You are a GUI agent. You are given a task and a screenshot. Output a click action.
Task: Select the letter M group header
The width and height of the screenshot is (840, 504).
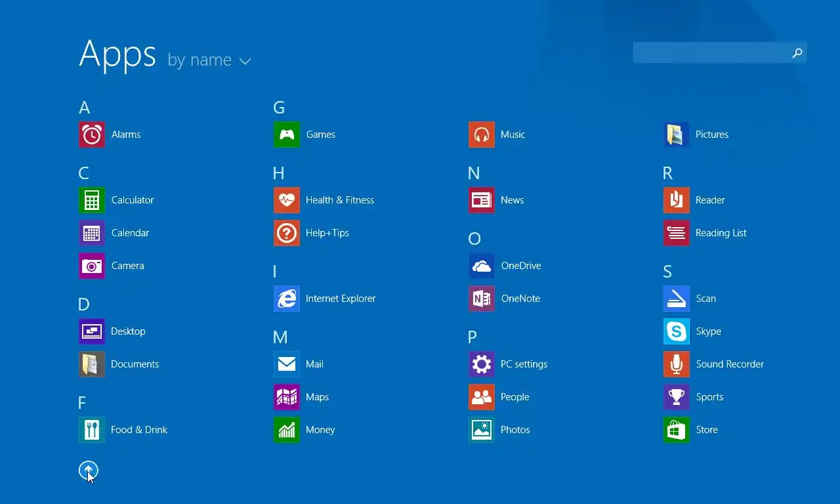280,337
